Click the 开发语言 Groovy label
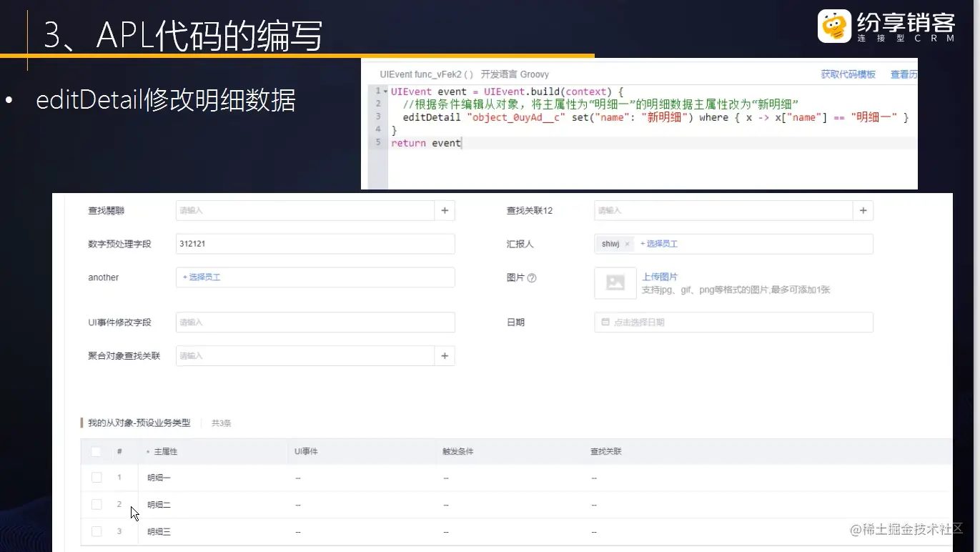This screenshot has height=552, width=980. click(515, 74)
